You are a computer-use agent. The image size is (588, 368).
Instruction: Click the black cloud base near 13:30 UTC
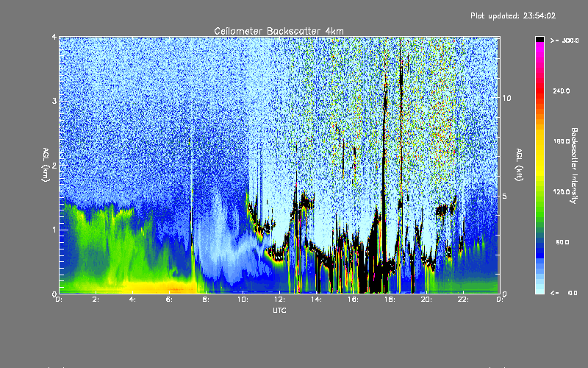[x=306, y=204]
